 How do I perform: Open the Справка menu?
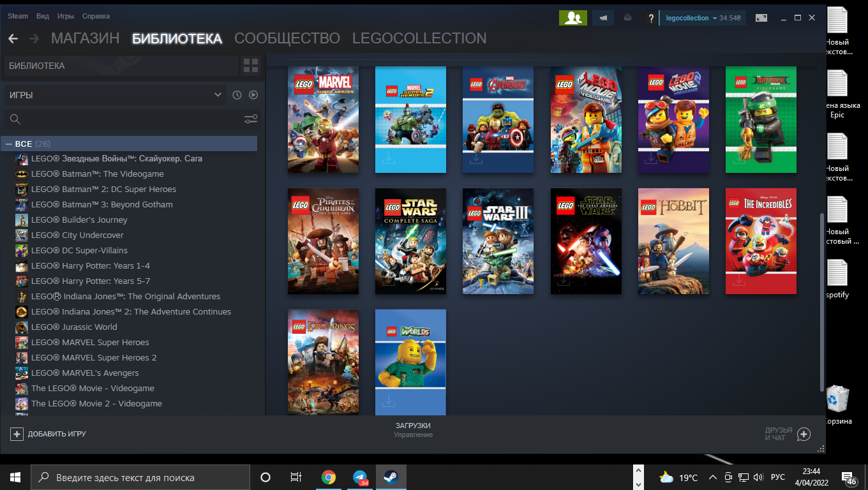tap(96, 16)
